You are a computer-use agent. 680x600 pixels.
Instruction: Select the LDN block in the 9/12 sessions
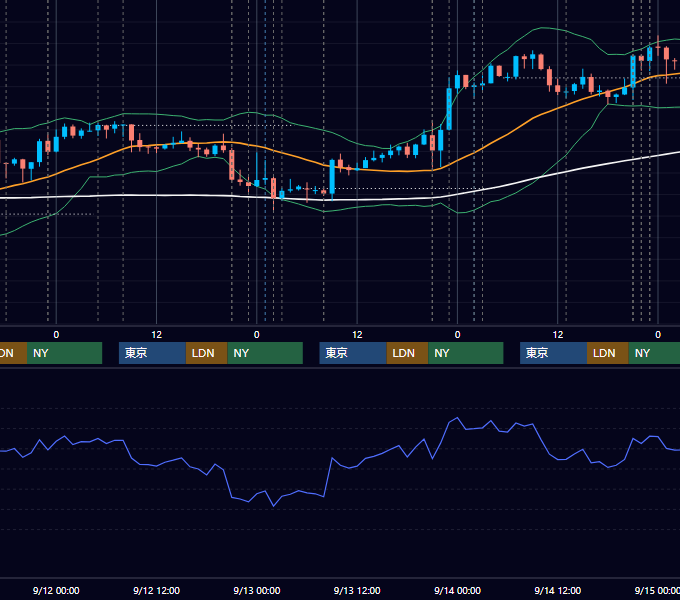[x=206, y=353]
